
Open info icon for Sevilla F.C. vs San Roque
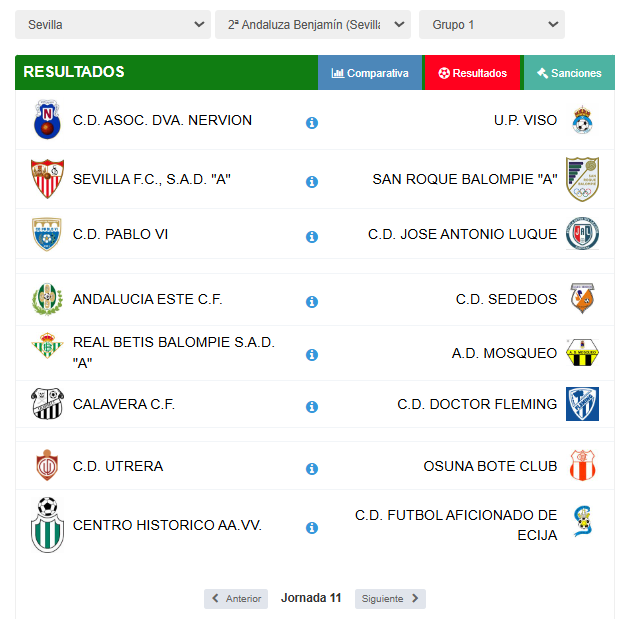312,182
